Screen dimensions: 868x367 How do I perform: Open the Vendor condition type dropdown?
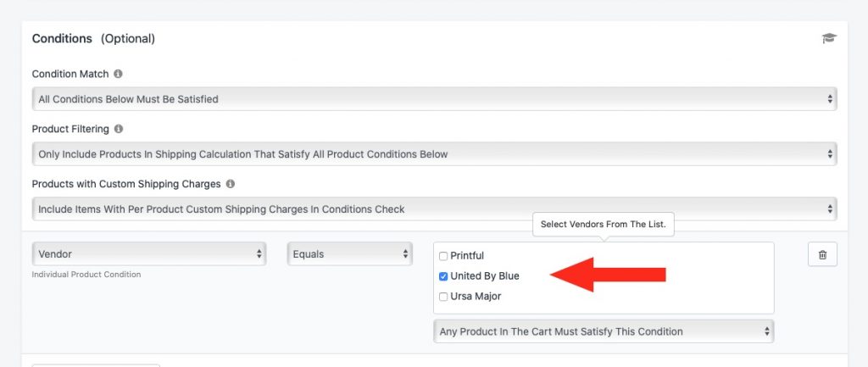(149, 254)
